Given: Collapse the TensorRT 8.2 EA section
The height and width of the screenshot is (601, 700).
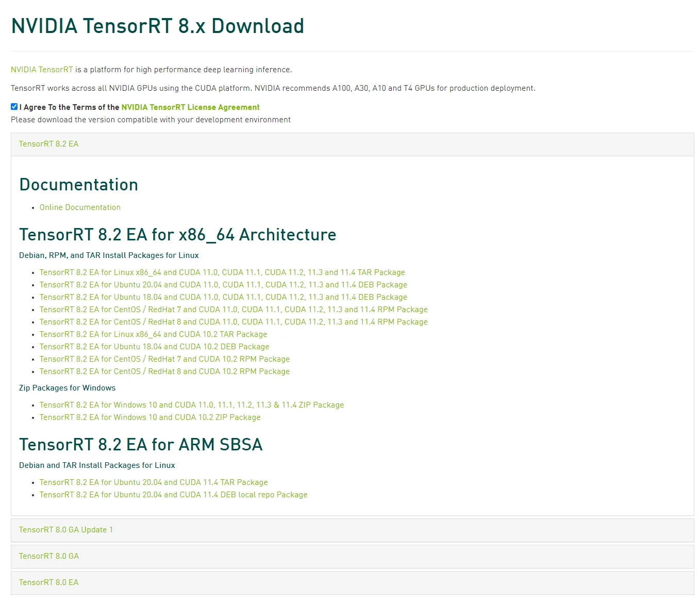Looking at the screenshot, I should coord(353,144).
